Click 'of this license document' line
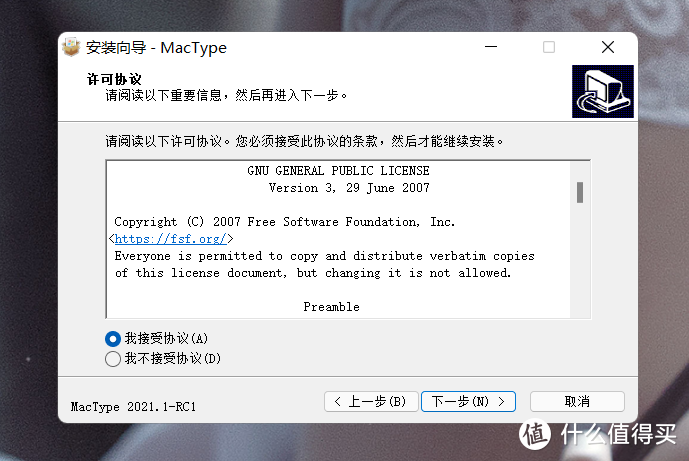 313,273
